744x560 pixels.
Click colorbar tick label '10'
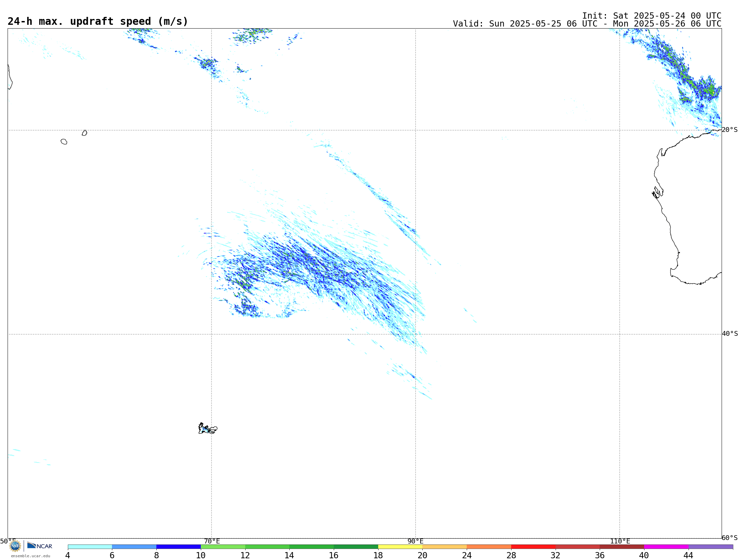coord(201,555)
